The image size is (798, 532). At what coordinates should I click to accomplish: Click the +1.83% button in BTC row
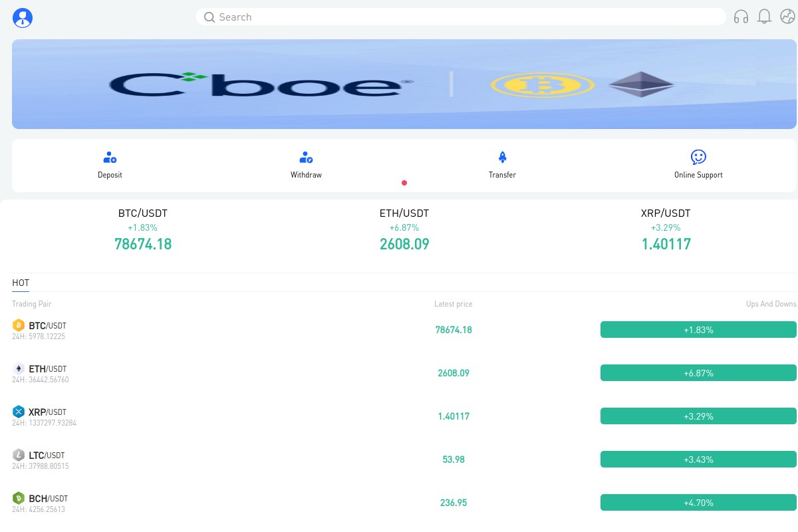(x=698, y=330)
